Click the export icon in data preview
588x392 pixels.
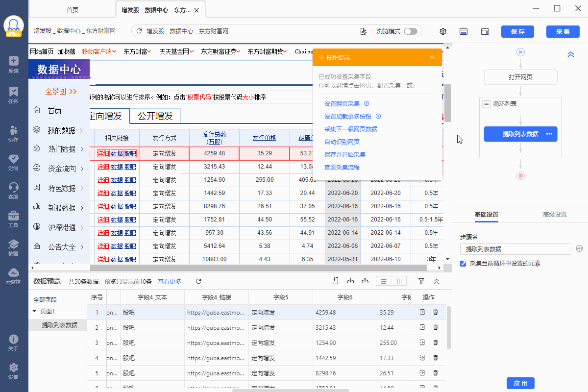[x=365, y=281]
